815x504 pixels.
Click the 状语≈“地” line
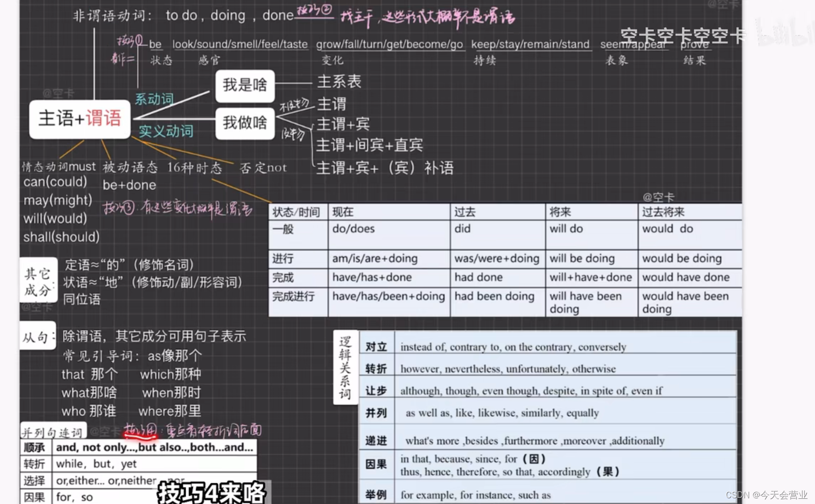pyautogui.click(x=153, y=282)
